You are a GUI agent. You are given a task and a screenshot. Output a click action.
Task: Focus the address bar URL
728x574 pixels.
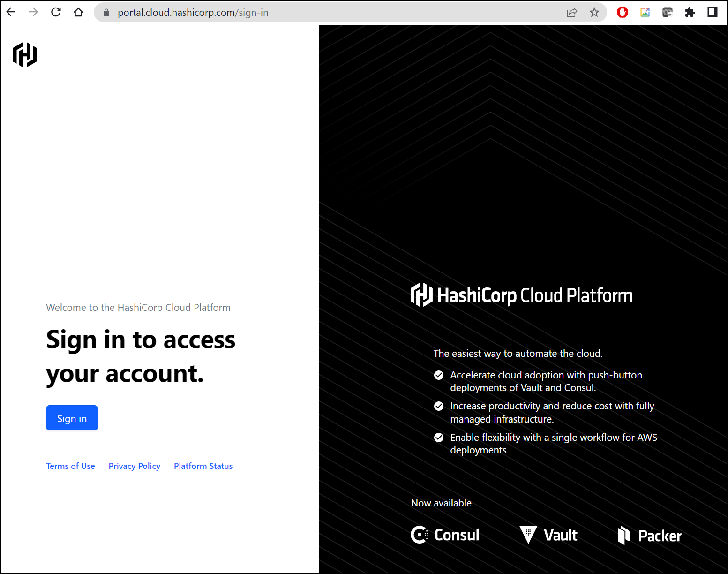[193, 13]
